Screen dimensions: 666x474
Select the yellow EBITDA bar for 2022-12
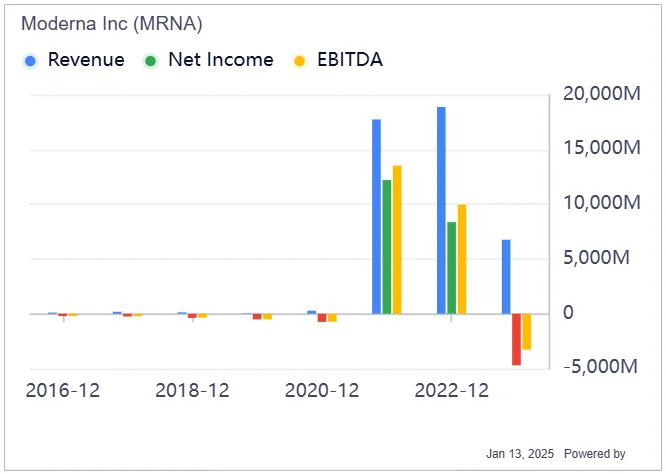tap(462, 259)
